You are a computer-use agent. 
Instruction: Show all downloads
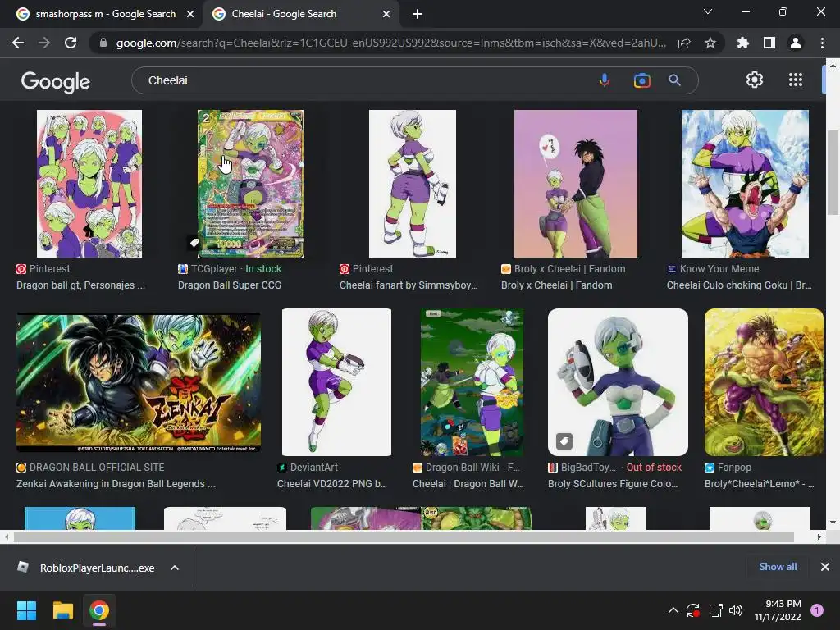tap(778, 567)
